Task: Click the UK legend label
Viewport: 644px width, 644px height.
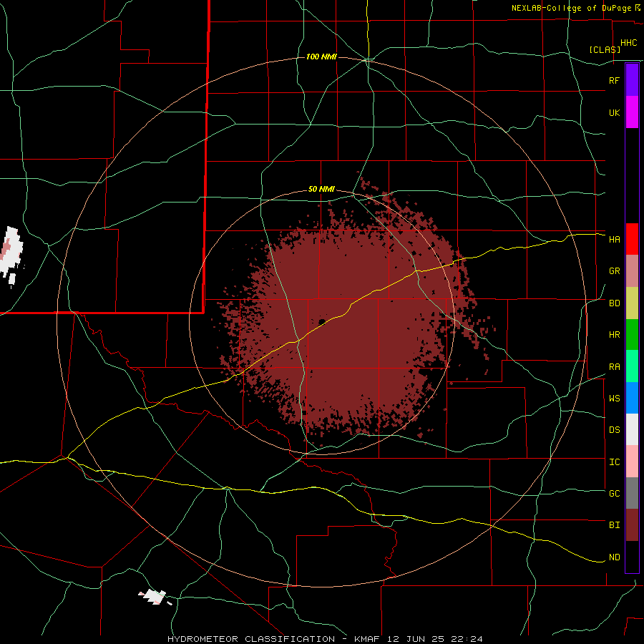Action: click(614, 112)
